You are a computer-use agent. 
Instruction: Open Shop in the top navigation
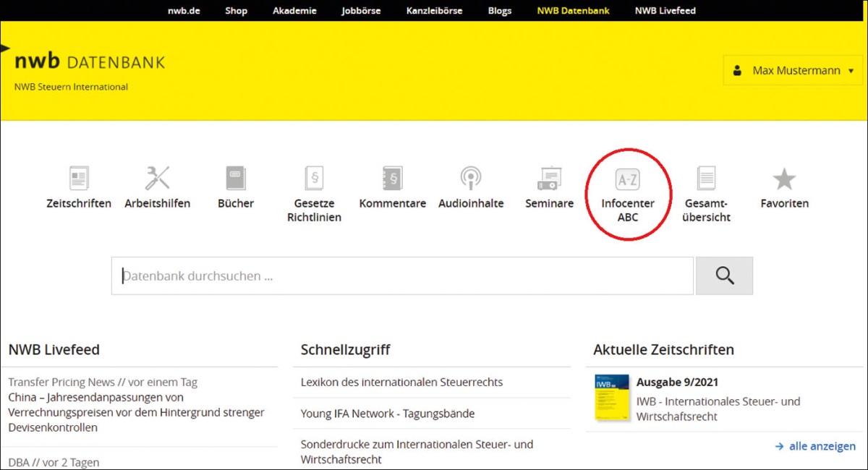click(x=236, y=11)
